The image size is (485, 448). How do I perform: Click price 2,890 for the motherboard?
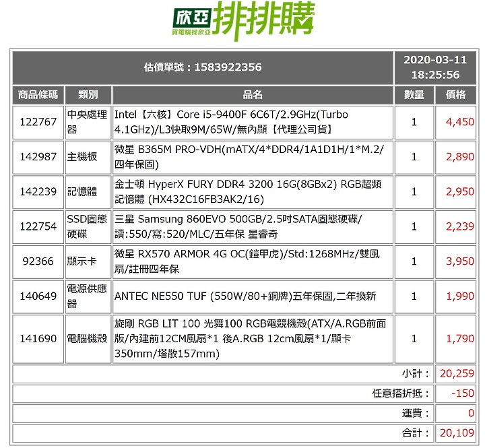[459, 157]
